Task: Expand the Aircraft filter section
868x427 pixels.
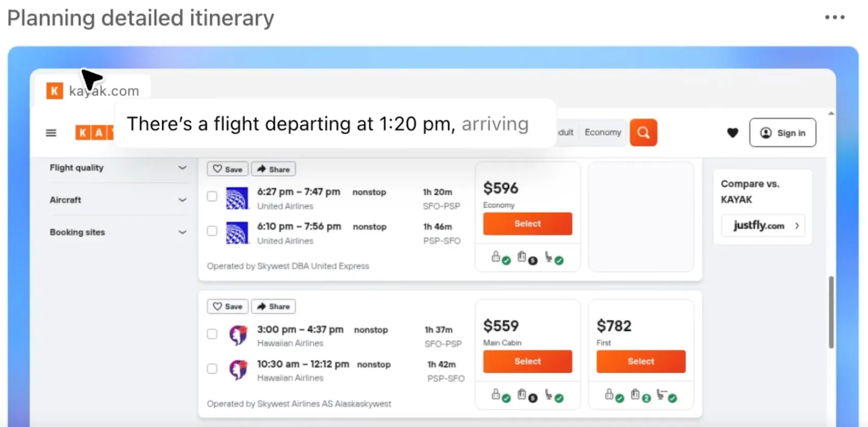Action: (118, 200)
